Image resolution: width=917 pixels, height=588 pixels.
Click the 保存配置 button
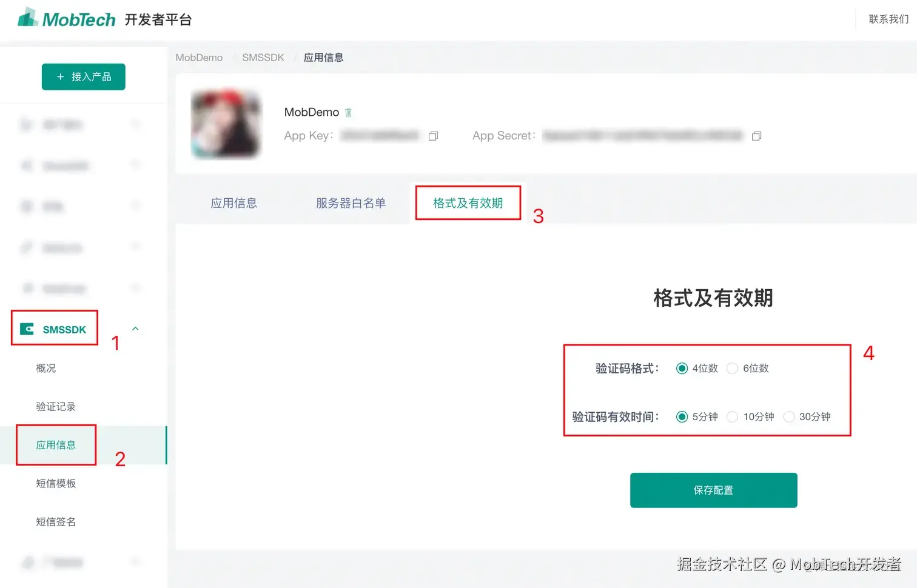(x=713, y=490)
